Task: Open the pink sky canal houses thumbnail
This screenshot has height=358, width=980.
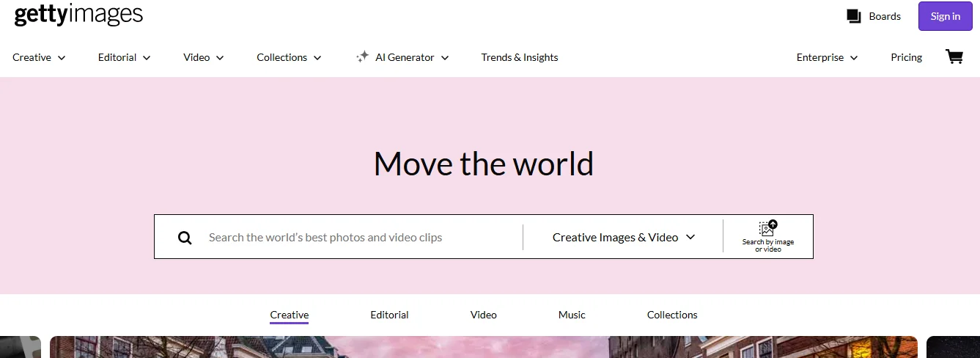Action: coord(483,347)
